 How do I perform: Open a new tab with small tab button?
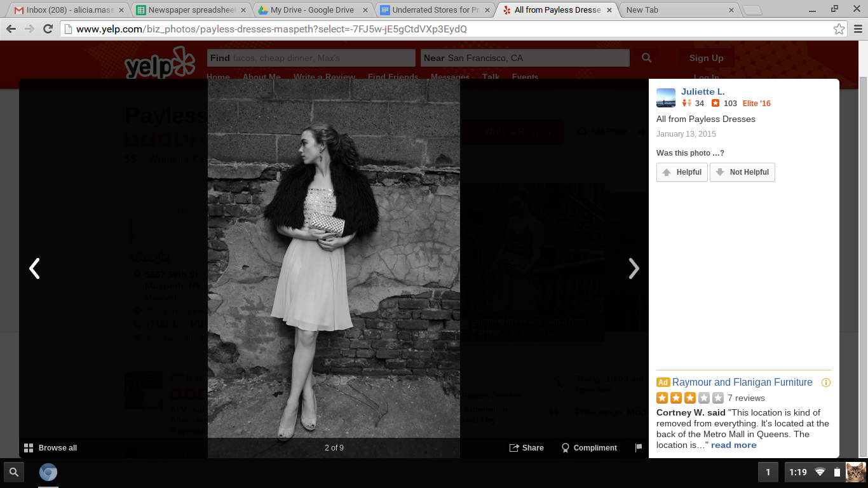click(x=752, y=10)
